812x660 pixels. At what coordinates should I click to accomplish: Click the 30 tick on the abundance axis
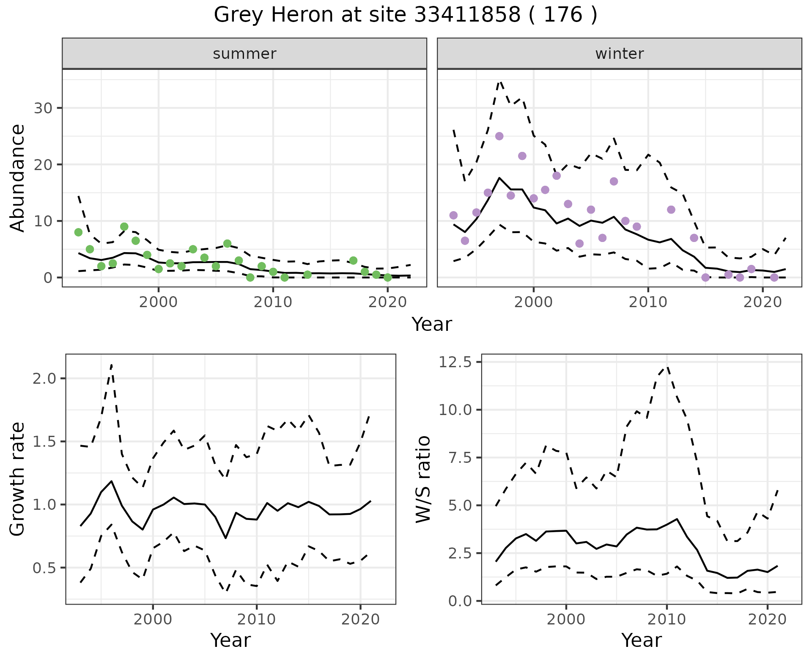(x=42, y=108)
